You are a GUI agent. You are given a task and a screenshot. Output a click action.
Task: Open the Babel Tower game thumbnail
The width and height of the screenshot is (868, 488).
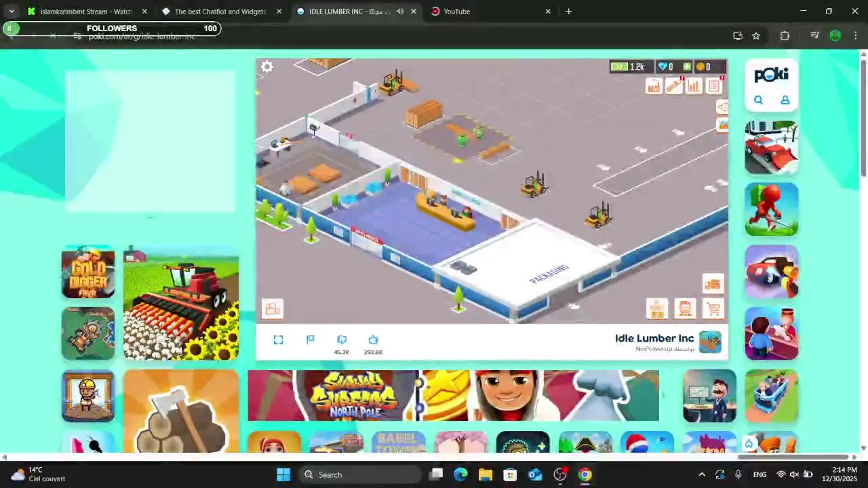pyautogui.click(x=399, y=442)
